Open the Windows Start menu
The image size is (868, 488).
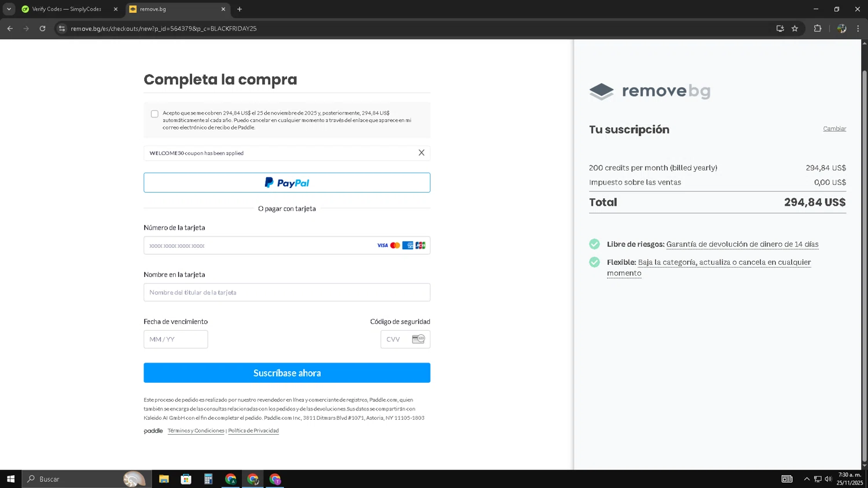(x=10, y=479)
